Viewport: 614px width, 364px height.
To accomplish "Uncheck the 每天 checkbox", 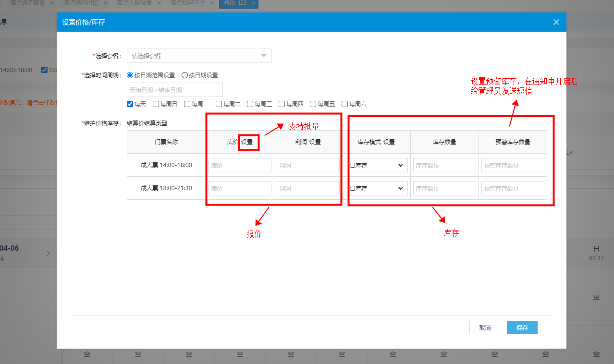I will click(x=130, y=104).
